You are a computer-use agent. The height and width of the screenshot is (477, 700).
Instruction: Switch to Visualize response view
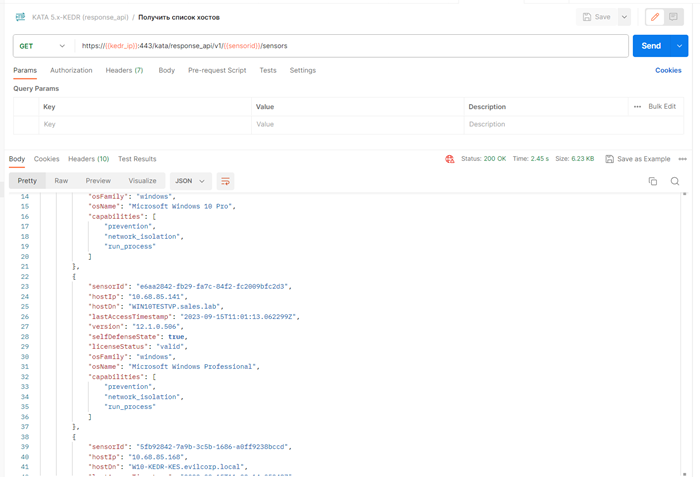[142, 181]
